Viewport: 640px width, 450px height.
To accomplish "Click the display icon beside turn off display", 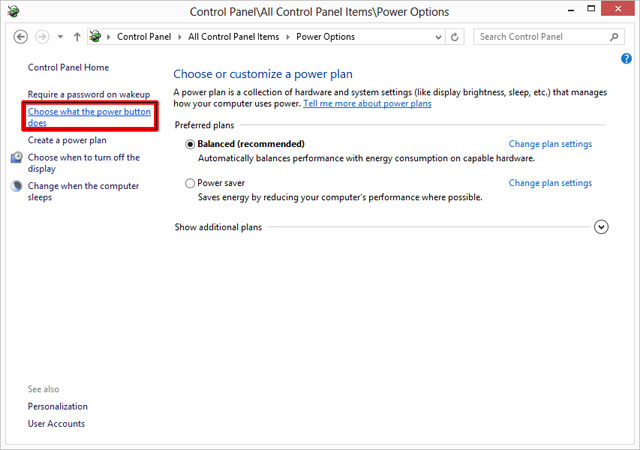I will click(x=16, y=158).
